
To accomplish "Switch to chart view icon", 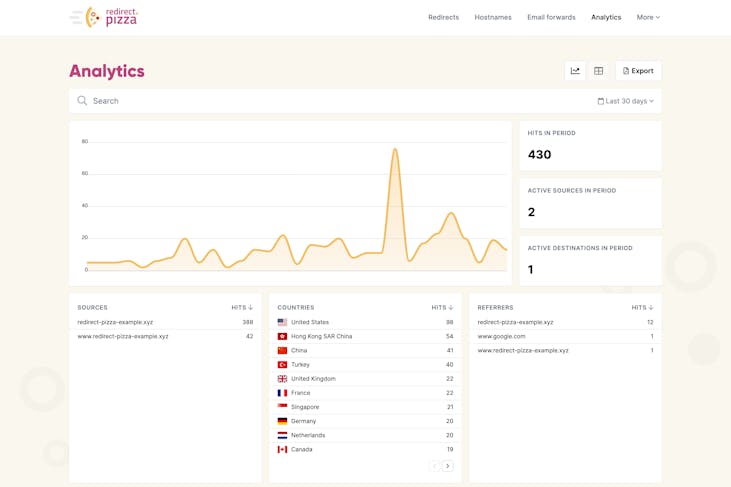I will (x=575, y=71).
